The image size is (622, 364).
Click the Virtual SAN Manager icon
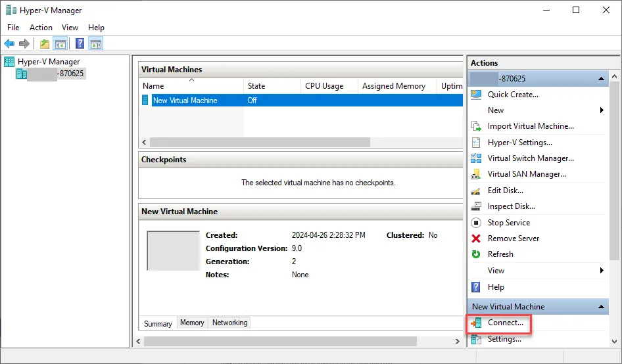coord(476,174)
